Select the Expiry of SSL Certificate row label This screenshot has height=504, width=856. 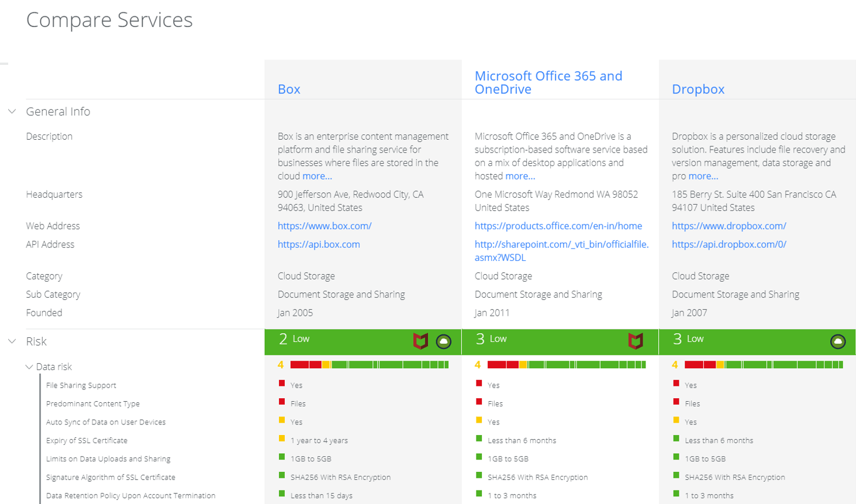point(87,440)
